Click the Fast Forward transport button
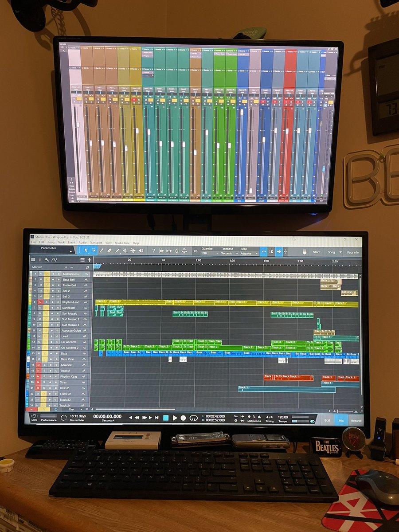399x532 pixels. (145, 418)
